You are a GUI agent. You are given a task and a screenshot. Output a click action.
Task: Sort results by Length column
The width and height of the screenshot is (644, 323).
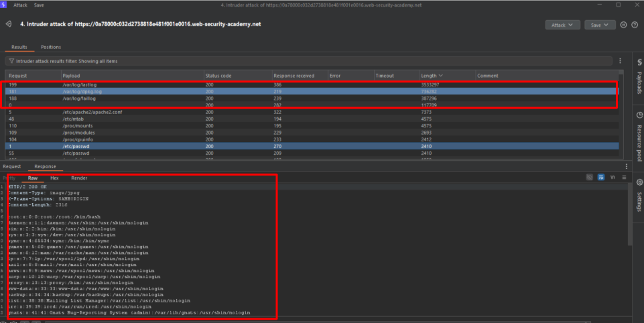[x=431, y=76]
